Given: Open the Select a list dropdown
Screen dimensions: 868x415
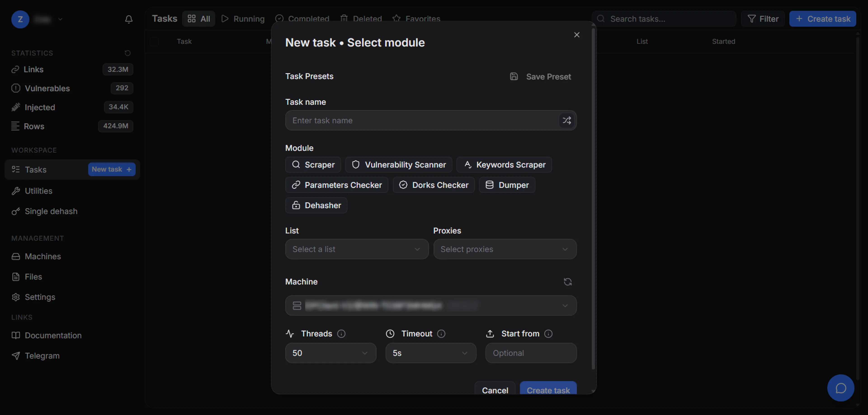Looking at the screenshot, I should 356,249.
